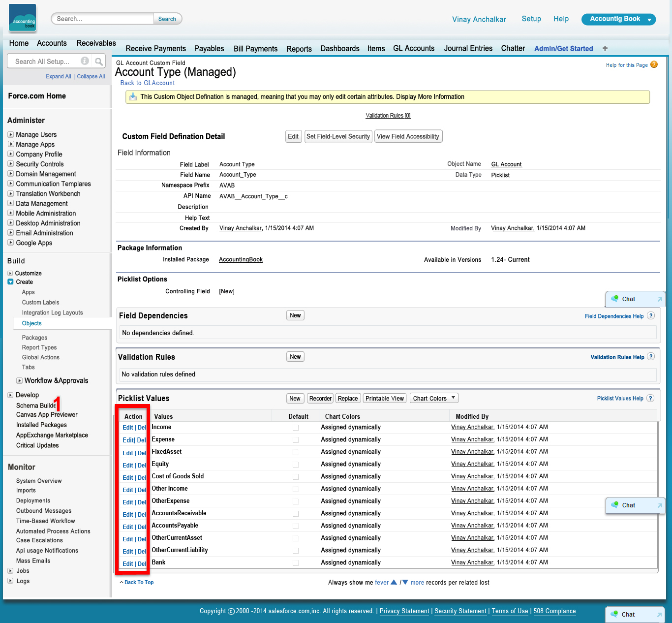Focus the top Search input field
672x623 pixels.
coord(102,19)
